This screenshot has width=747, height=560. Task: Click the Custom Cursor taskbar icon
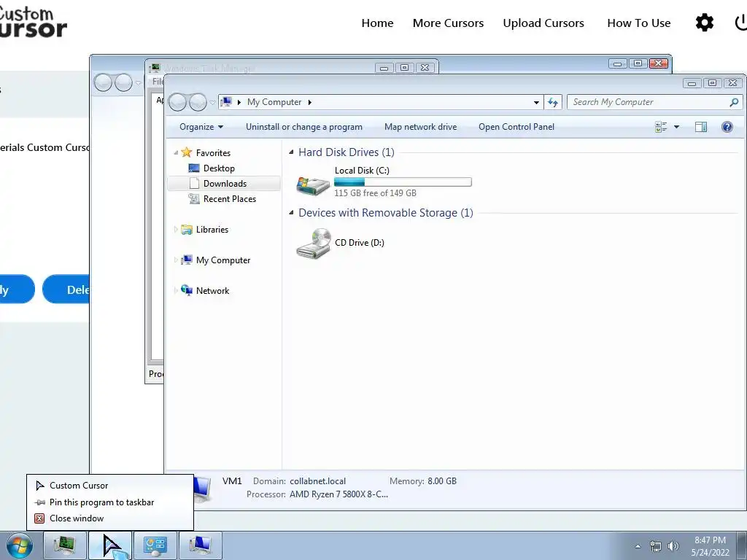(x=111, y=545)
